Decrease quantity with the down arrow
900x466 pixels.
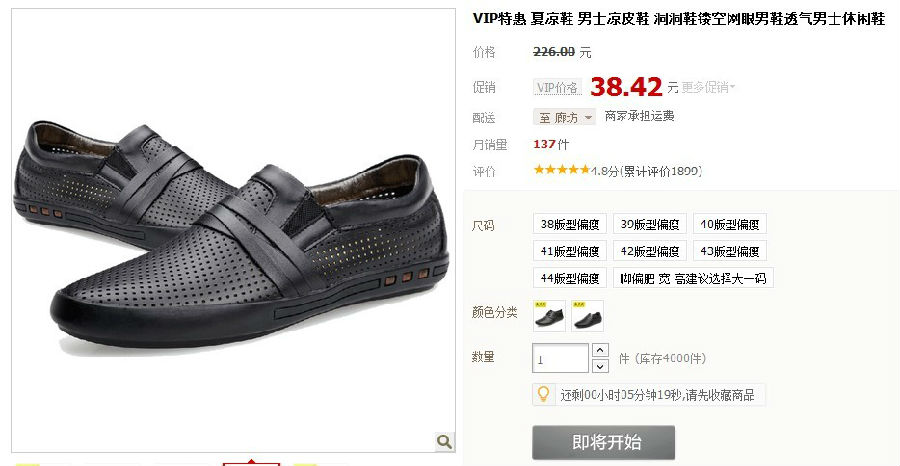600,366
